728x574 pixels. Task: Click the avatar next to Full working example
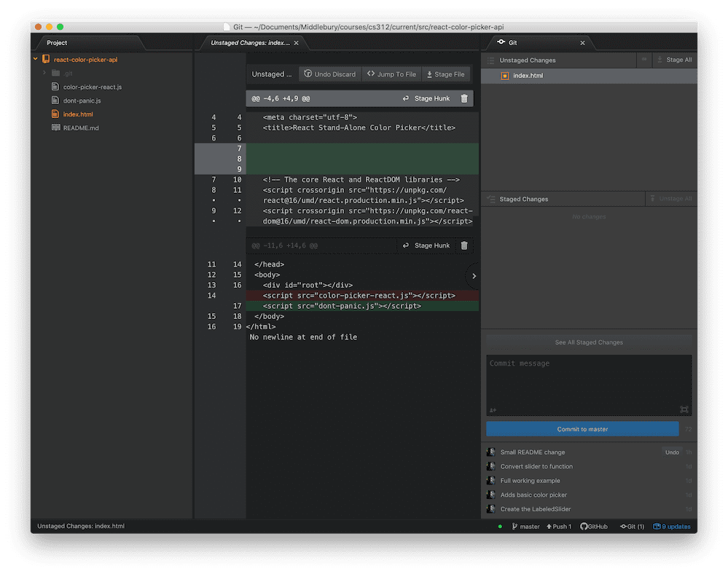(x=490, y=481)
